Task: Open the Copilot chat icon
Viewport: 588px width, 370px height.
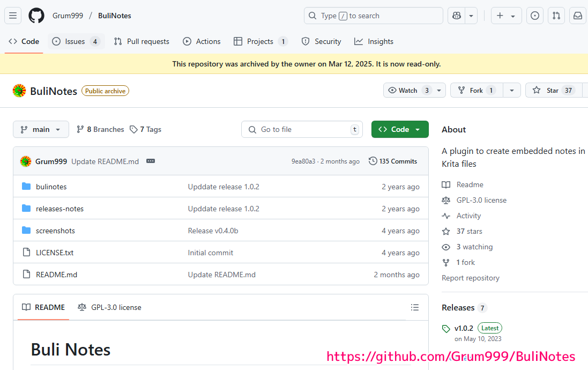Action: 456,16
